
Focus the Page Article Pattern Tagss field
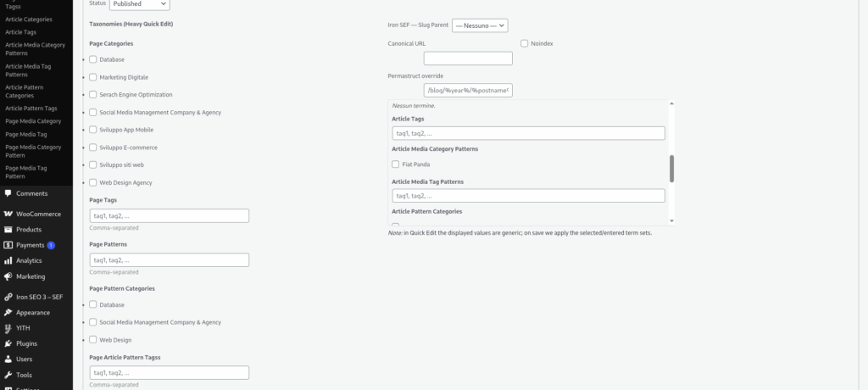point(170,372)
